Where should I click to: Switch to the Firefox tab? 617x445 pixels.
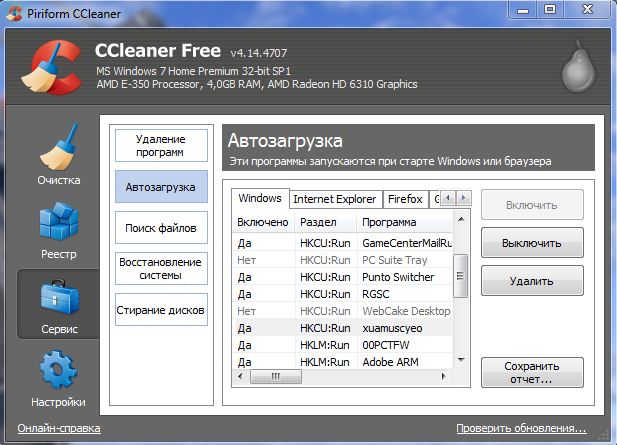405,199
